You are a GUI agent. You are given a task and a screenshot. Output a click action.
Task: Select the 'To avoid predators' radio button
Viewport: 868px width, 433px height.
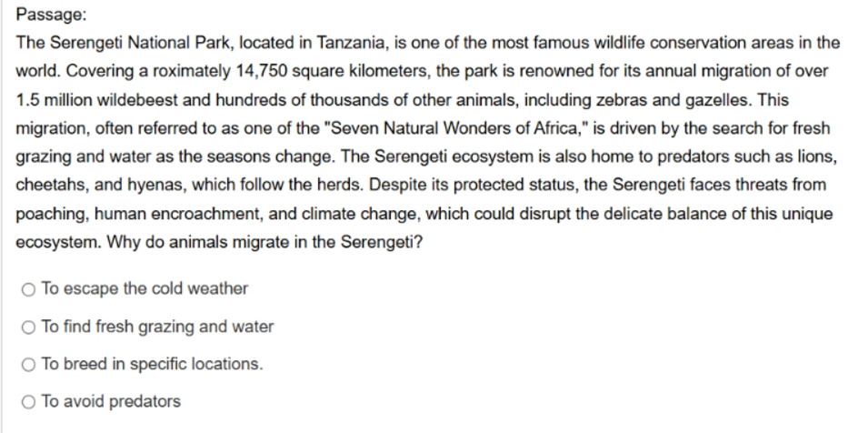(x=28, y=402)
